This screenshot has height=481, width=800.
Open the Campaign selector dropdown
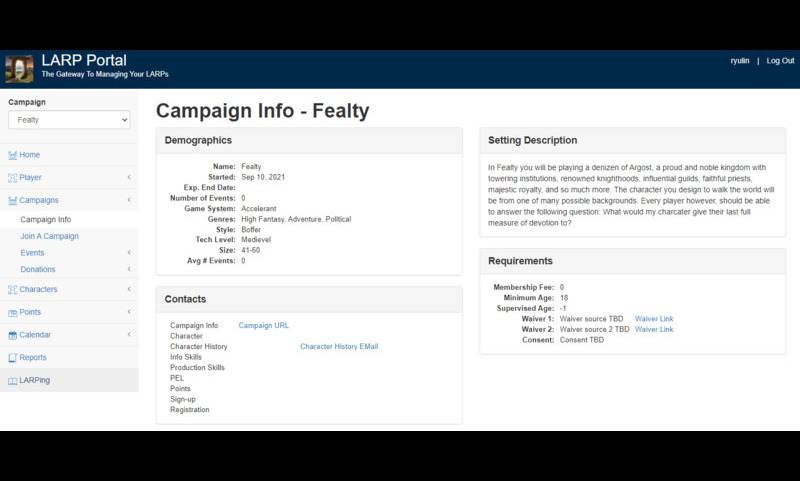tap(69, 120)
